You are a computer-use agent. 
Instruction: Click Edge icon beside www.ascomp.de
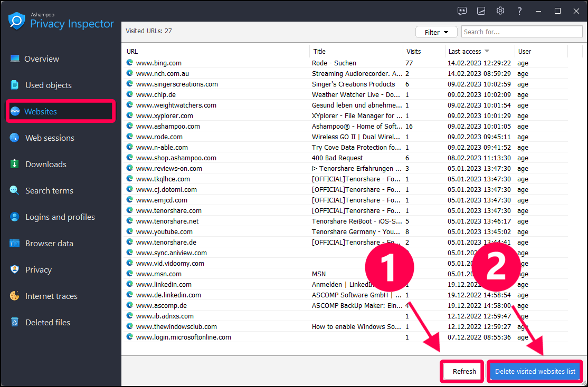130,305
